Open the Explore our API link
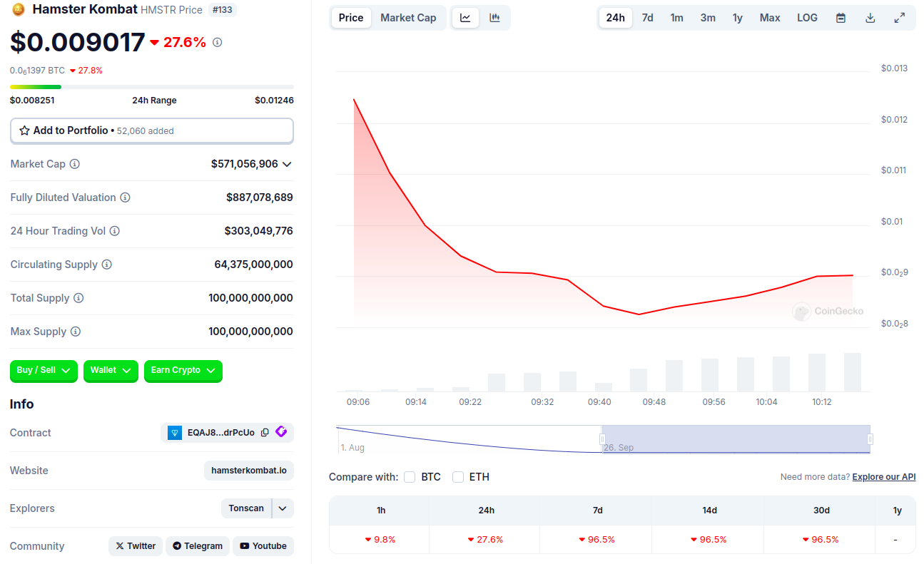 (883, 477)
